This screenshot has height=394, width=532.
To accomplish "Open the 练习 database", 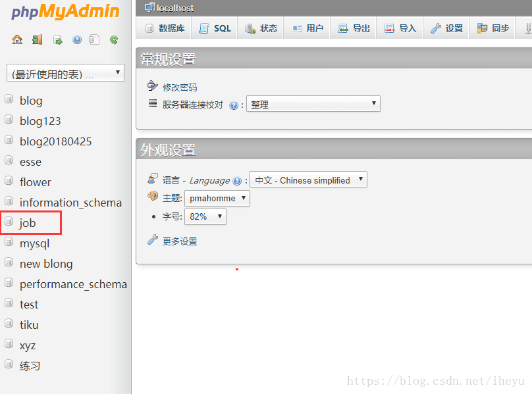I will (x=30, y=366).
